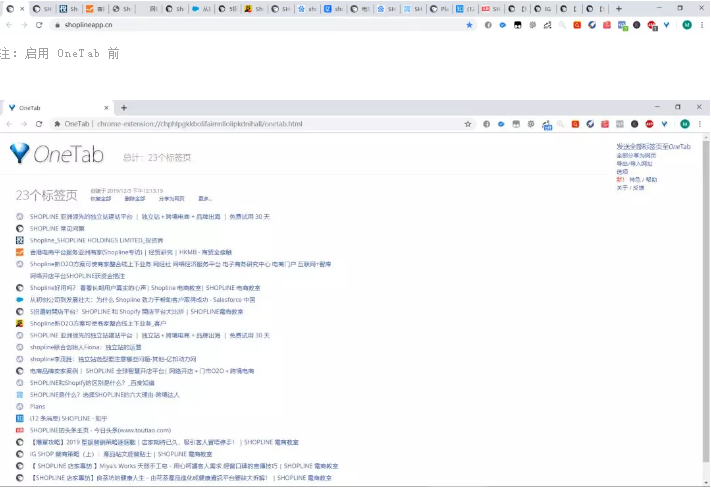
Task: Open the saved tab starting "2019 型旺餐销策略"
Action: [164, 442]
